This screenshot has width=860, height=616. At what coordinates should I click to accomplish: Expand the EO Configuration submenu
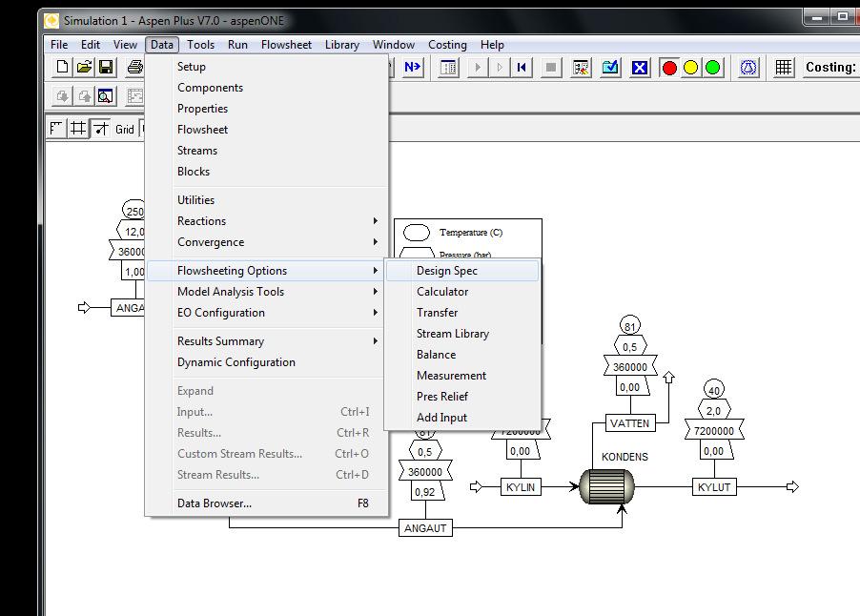click(267, 312)
